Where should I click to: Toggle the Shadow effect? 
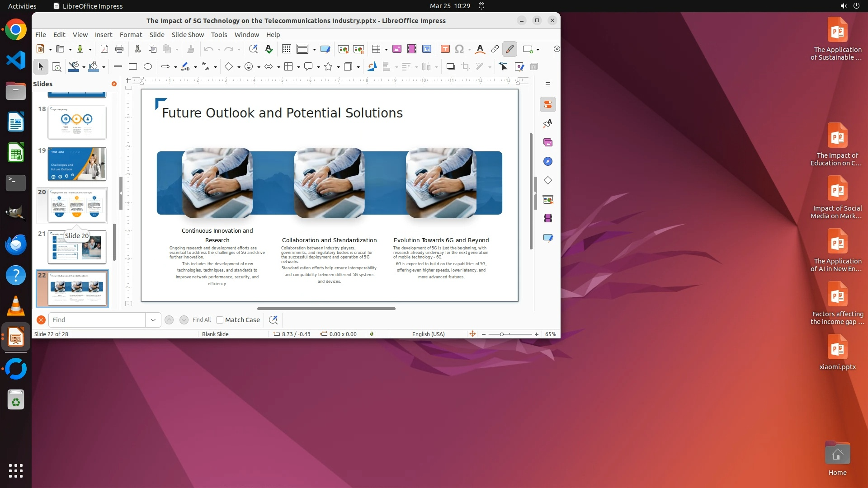click(450, 66)
